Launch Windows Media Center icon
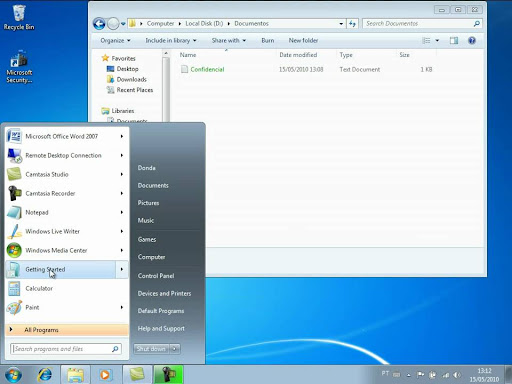The height and width of the screenshot is (384, 512). coord(14,250)
